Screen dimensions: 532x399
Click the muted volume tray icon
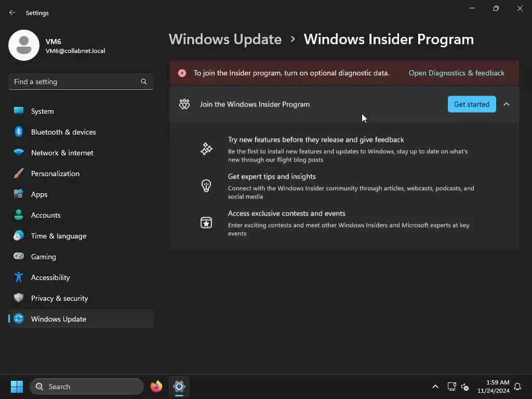[x=465, y=387]
